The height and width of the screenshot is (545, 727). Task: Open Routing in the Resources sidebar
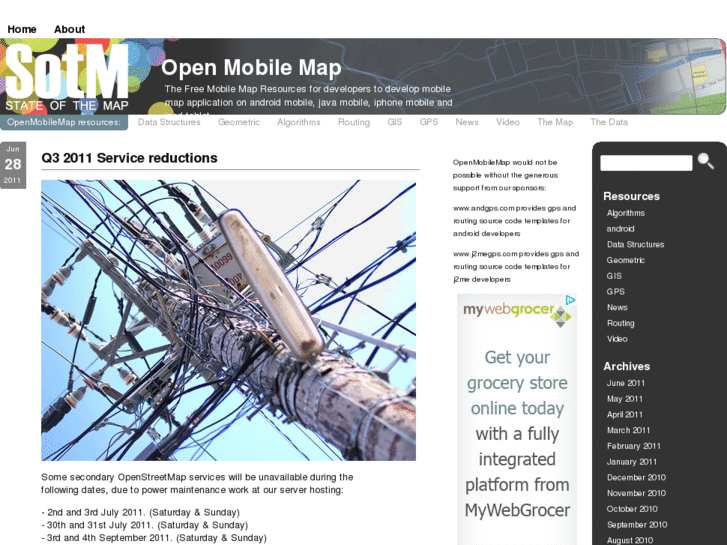pyautogui.click(x=620, y=323)
